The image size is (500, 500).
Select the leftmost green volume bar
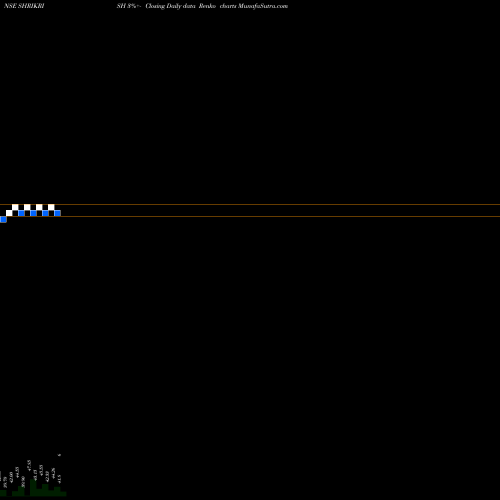(x=3, y=493)
